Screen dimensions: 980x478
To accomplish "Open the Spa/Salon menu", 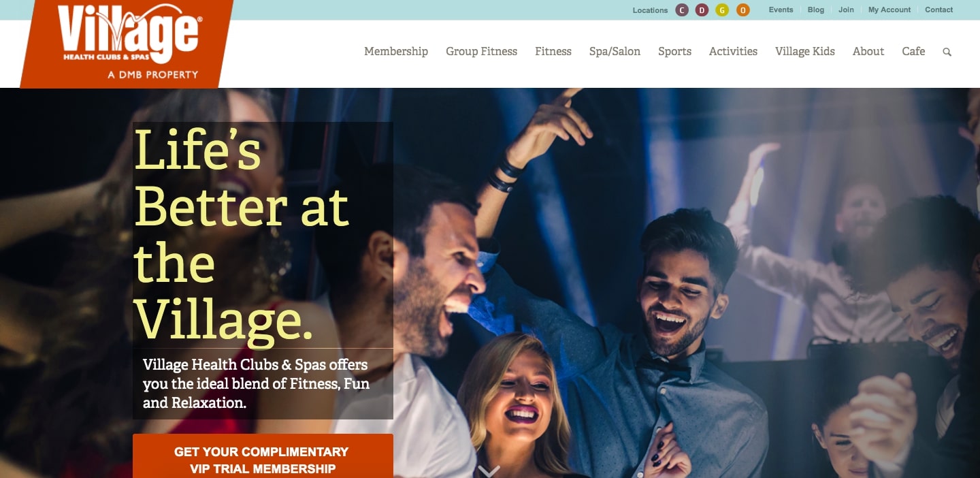I will tap(615, 51).
